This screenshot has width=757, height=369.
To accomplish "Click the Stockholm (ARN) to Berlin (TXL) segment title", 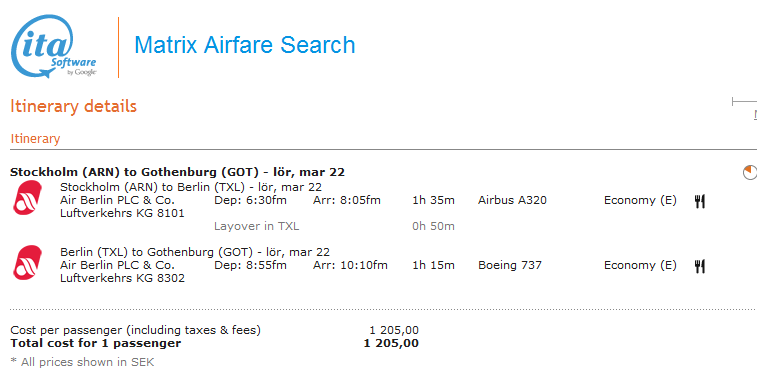I will click(191, 187).
